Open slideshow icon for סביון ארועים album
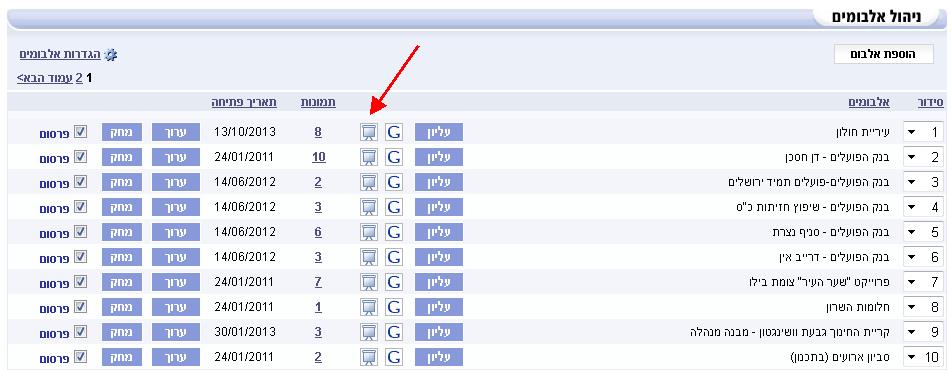 [369, 356]
